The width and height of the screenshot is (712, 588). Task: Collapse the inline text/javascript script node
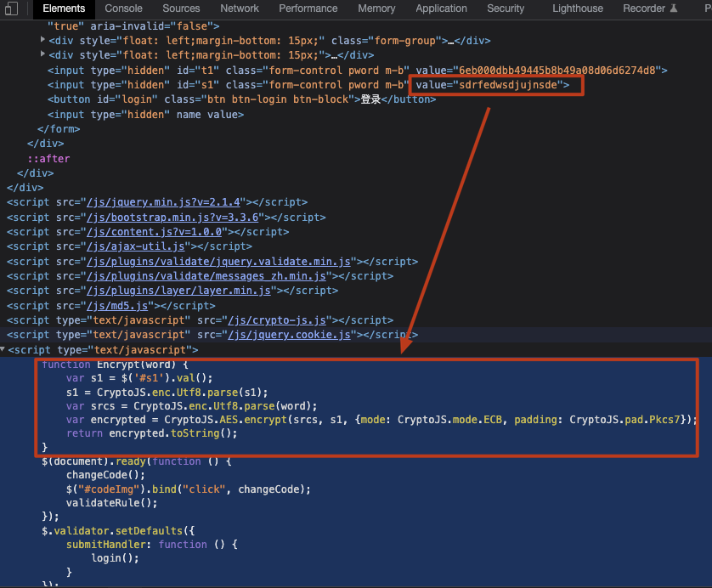point(3,349)
